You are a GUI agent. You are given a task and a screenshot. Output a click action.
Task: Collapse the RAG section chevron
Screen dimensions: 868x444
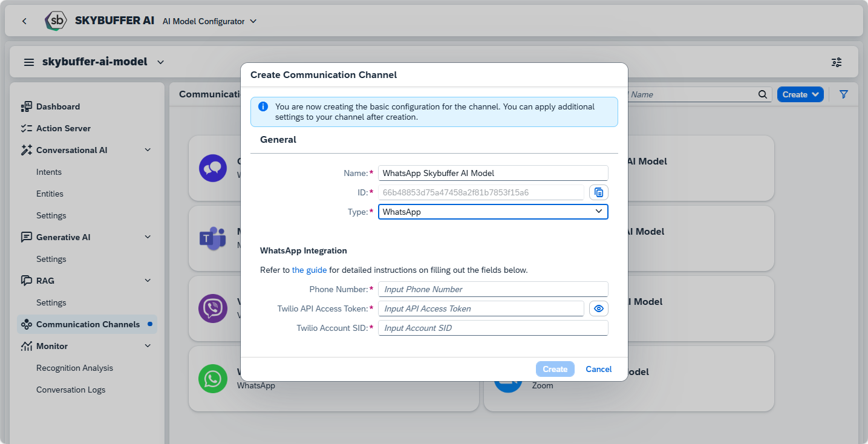pos(148,281)
